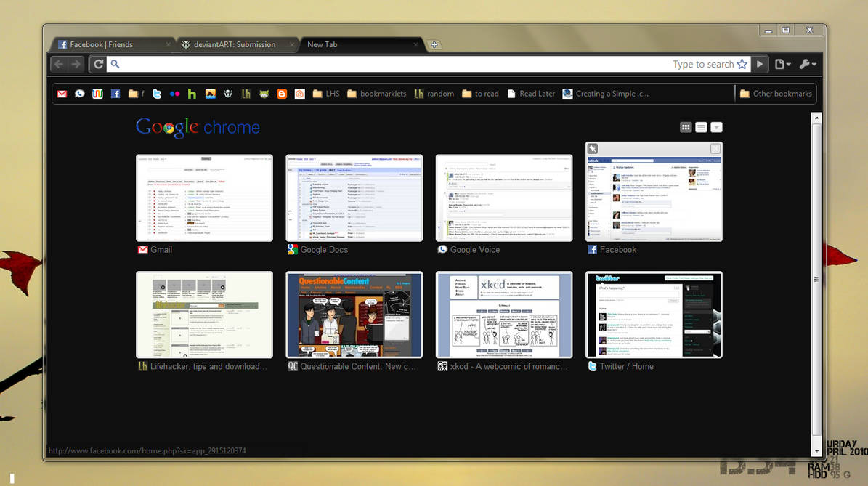
Task: Switch to the deviantART: Submission tab
Action: point(238,45)
